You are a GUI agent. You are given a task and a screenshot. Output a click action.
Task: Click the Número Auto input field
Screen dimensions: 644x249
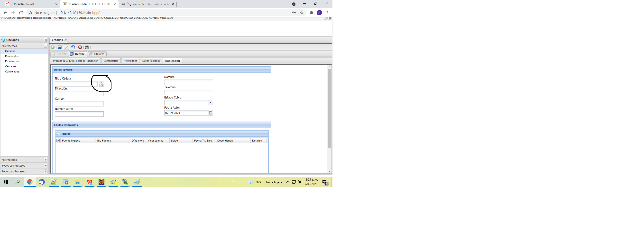(x=79, y=114)
